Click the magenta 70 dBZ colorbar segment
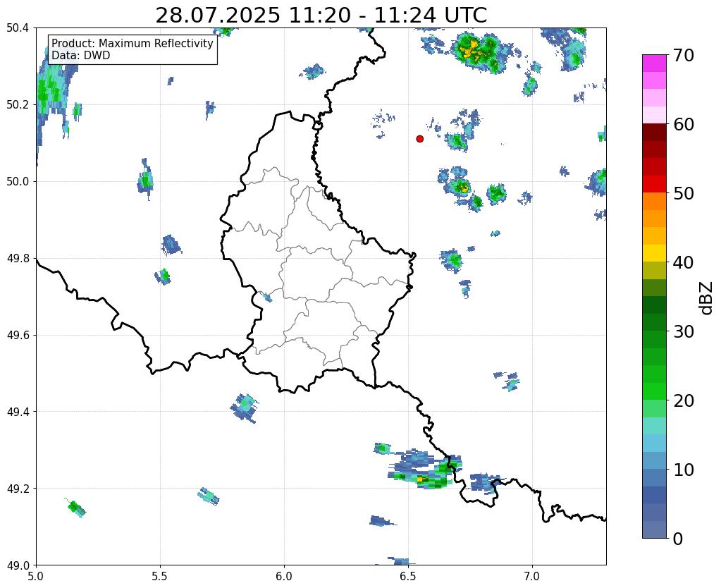The image size is (721, 588). [654, 63]
